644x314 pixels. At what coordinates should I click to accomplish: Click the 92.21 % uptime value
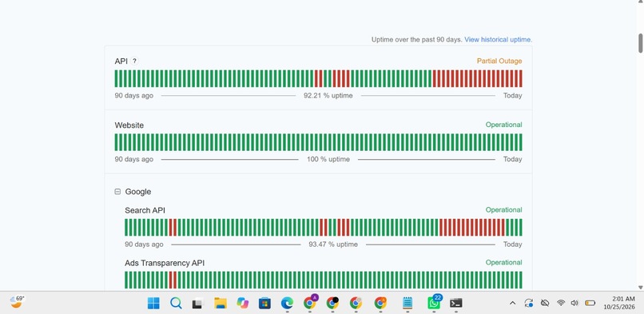click(328, 96)
